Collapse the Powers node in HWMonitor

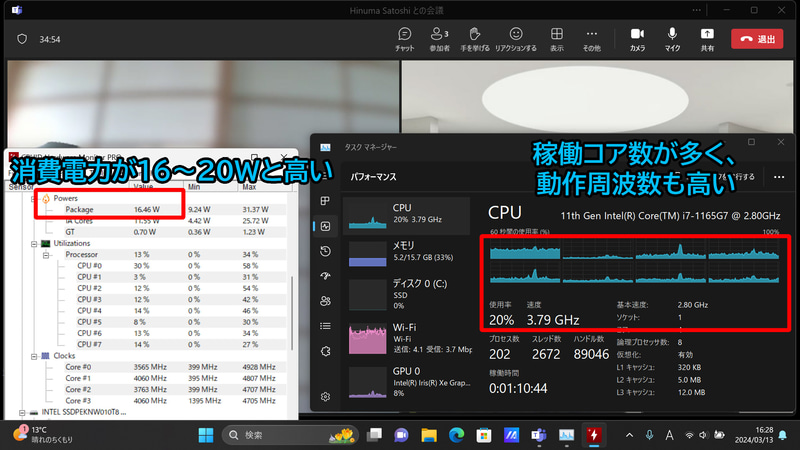(34, 198)
